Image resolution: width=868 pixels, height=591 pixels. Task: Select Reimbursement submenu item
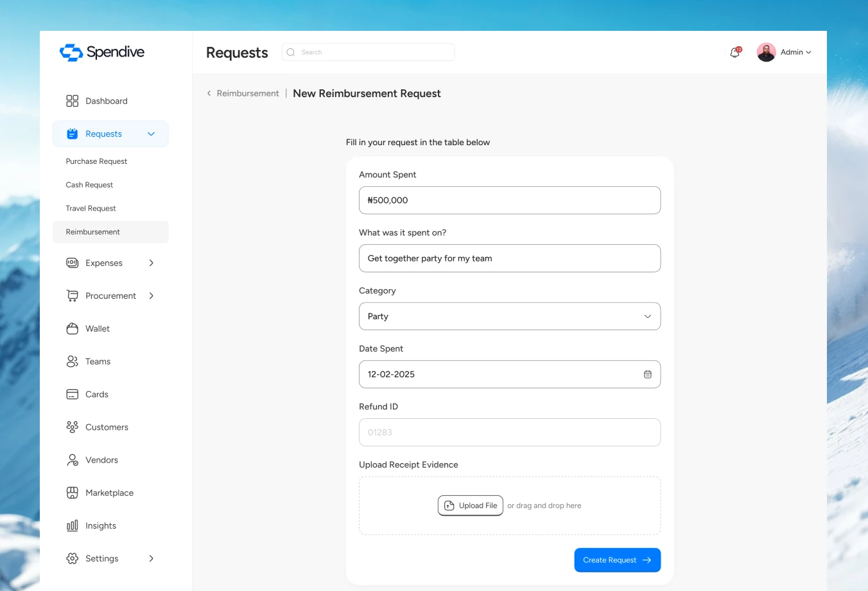tap(110, 232)
